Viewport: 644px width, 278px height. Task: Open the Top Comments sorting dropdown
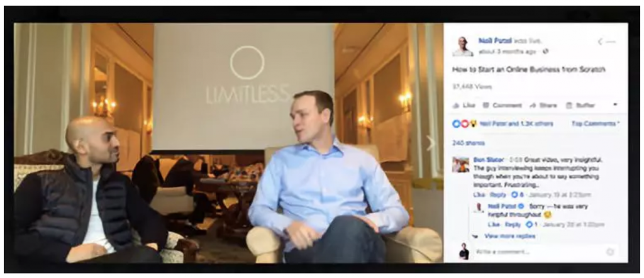(x=596, y=124)
